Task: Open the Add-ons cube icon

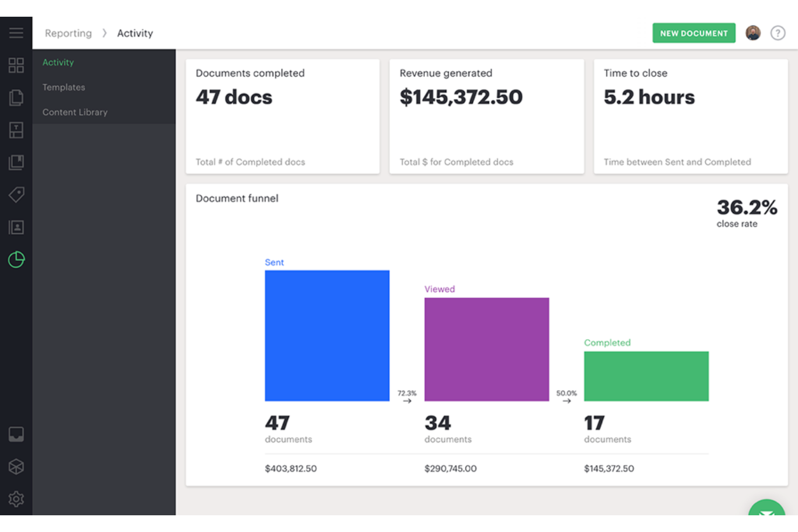Action: pos(16,467)
